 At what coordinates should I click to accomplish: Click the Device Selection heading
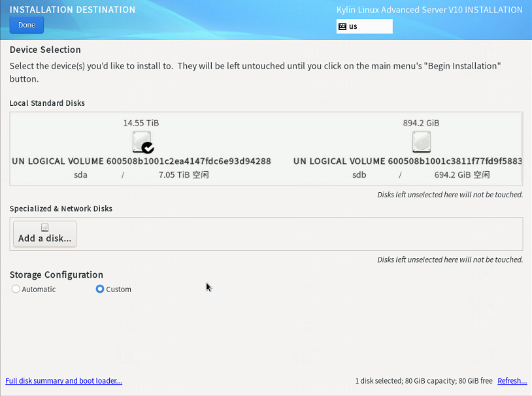[45, 50]
